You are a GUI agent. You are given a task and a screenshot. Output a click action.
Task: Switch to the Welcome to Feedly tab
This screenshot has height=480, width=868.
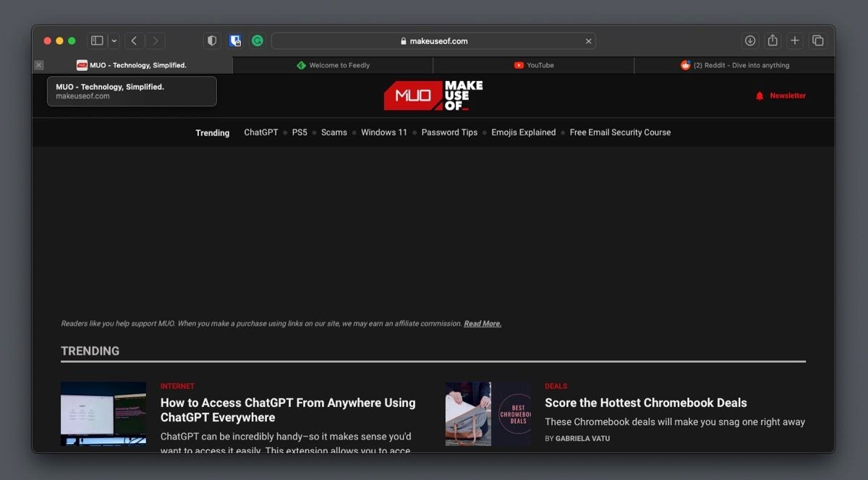point(333,65)
